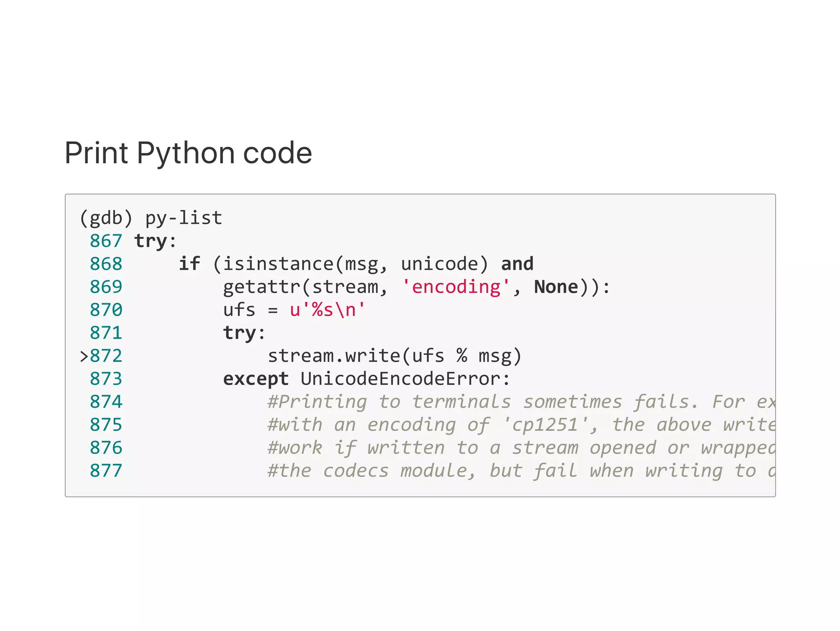Select line number 867
The height and width of the screenshot is (631, 840).
point(106,241)
